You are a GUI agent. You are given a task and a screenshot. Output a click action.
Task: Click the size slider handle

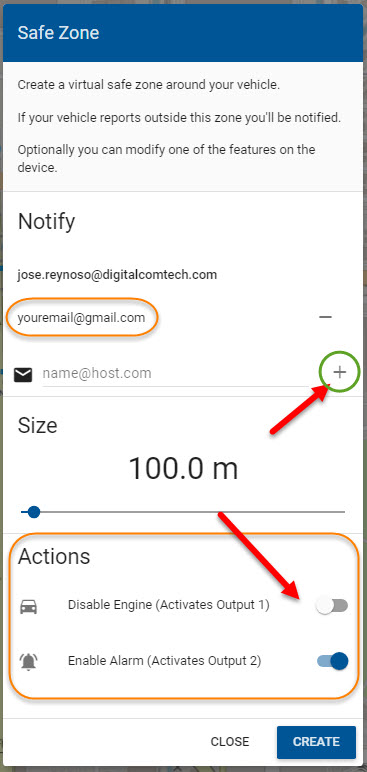point(33,512)
